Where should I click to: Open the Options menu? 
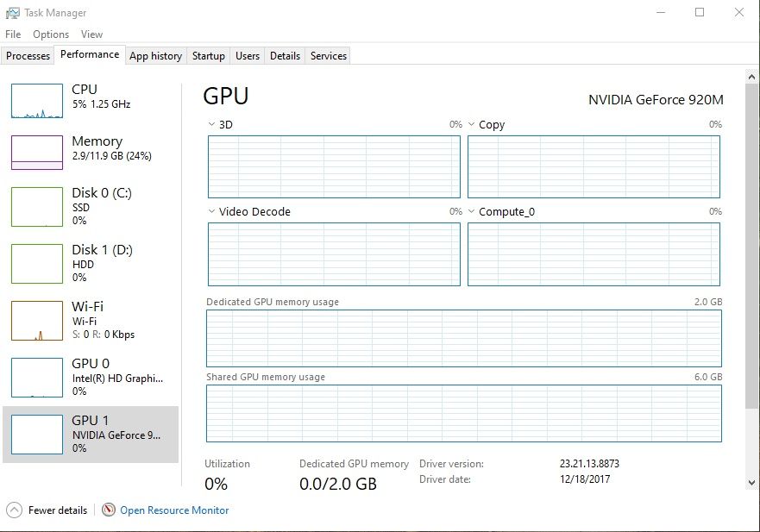[51, 34]
